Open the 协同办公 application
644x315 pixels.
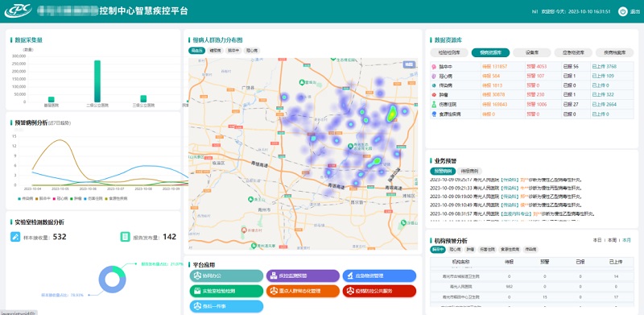[226, 276]
